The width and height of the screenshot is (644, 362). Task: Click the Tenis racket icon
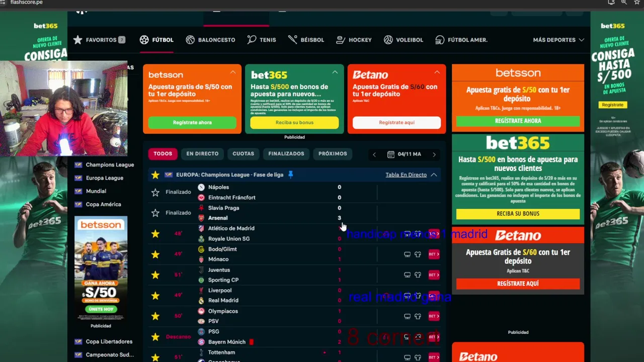point(252,40)
